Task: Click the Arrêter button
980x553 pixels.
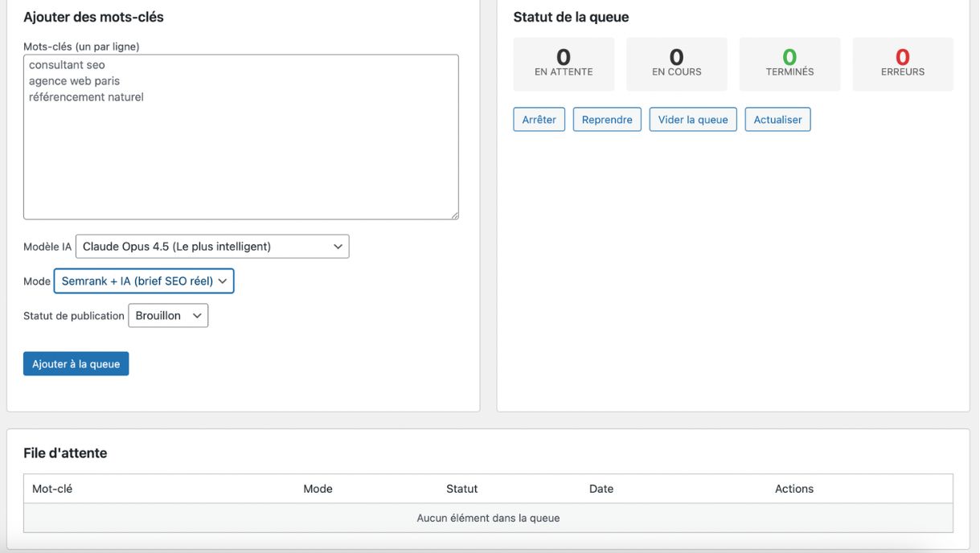Action: [x=539, y=120]
